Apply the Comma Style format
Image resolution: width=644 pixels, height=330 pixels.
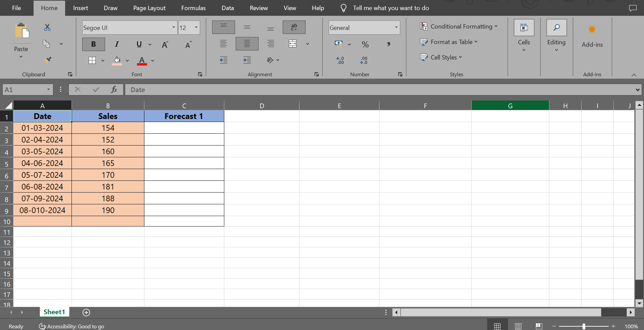tap(389, 44)
